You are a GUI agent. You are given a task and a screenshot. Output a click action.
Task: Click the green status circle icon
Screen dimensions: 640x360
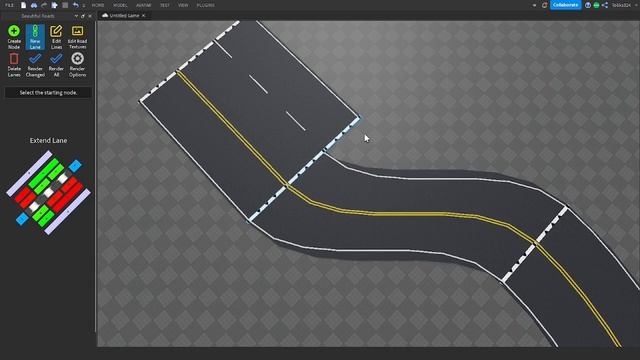tap(596, 5)
